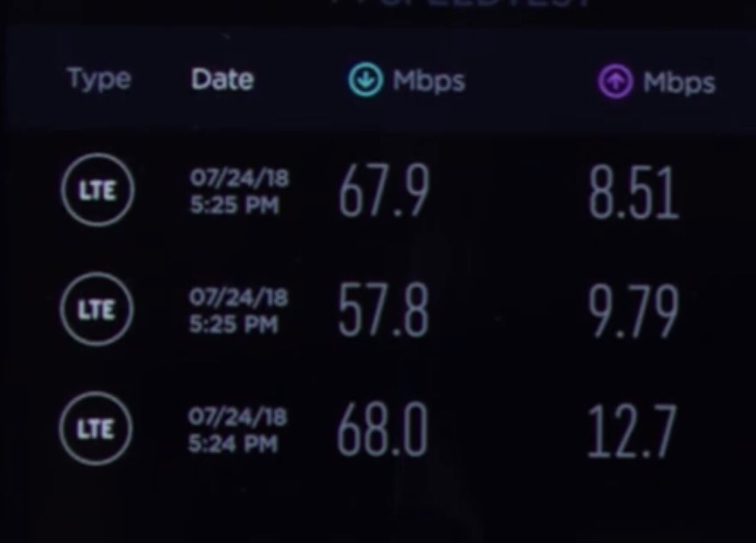Select the 07/24/18 5:24 PM date entry

tap(238, 430)
